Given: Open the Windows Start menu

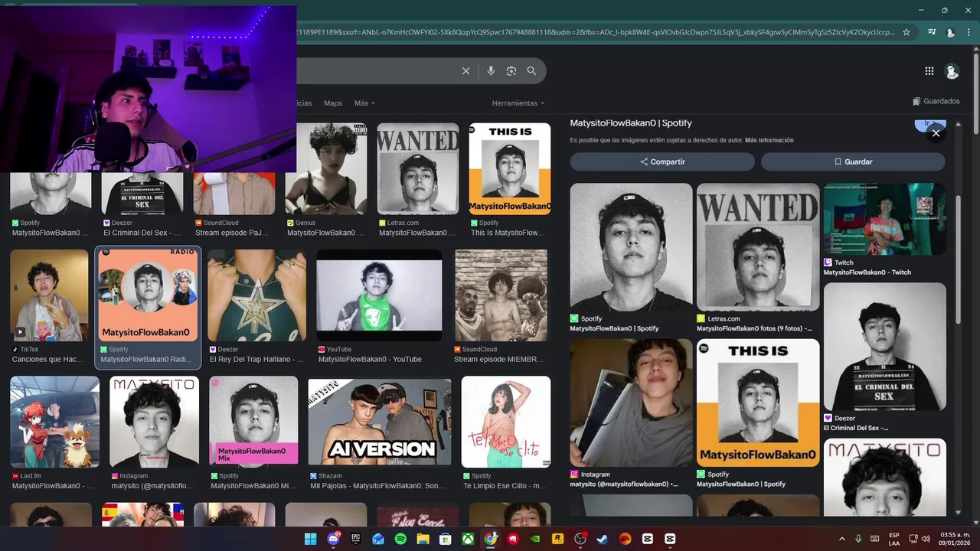Looking at the screenshot, I should tap(310, 539).
